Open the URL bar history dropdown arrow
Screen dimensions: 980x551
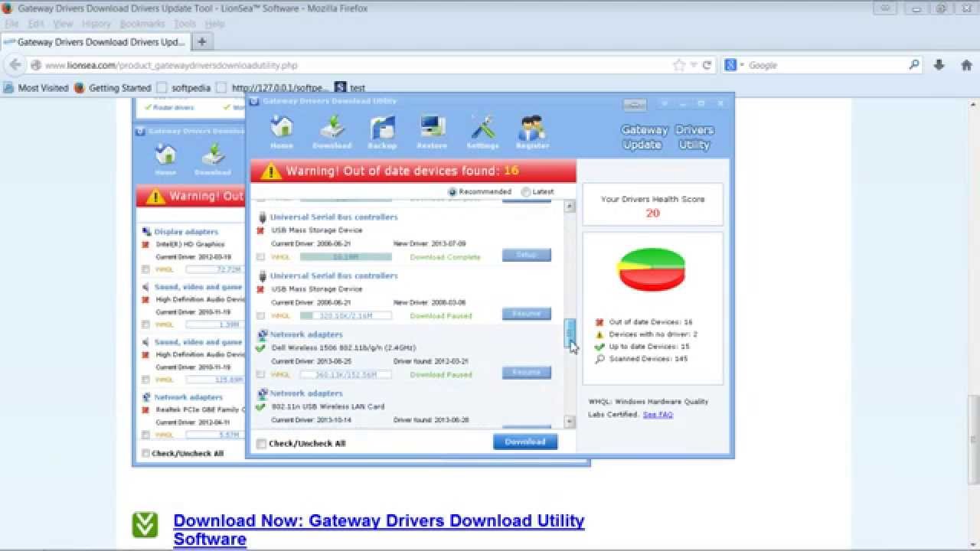(x=694, y=65)
